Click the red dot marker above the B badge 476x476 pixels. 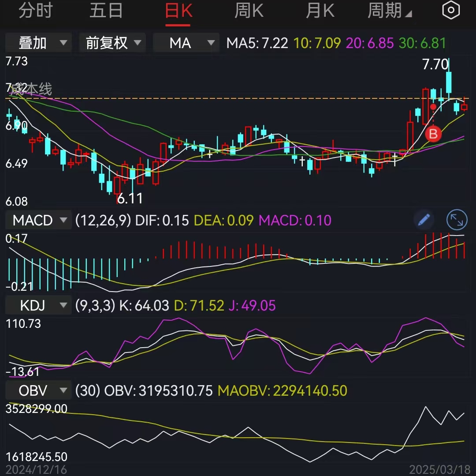click(433, 107)
